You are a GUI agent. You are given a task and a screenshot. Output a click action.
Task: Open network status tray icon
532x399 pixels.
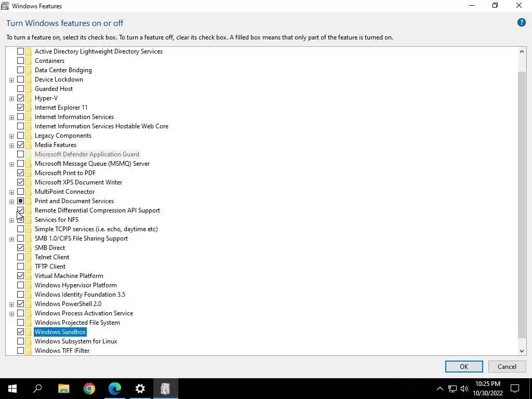click(x=452, y=389)
